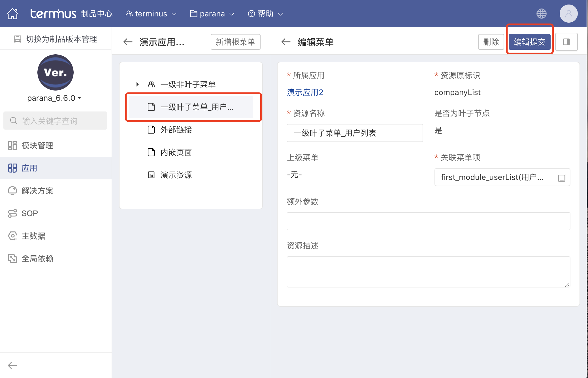588x378 pixels.
Task: Click 应用 grid icon in sidebar
Action: click(x=12, y=168)
